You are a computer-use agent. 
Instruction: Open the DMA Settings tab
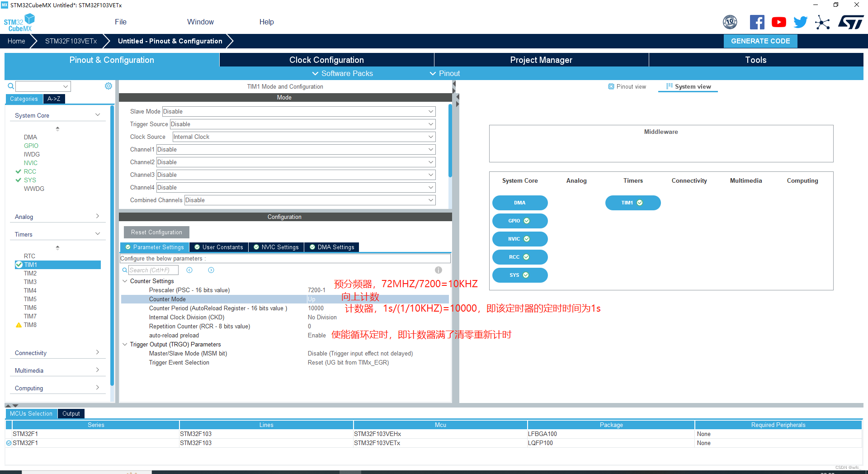pyautogui.click(x=332, y=247)
